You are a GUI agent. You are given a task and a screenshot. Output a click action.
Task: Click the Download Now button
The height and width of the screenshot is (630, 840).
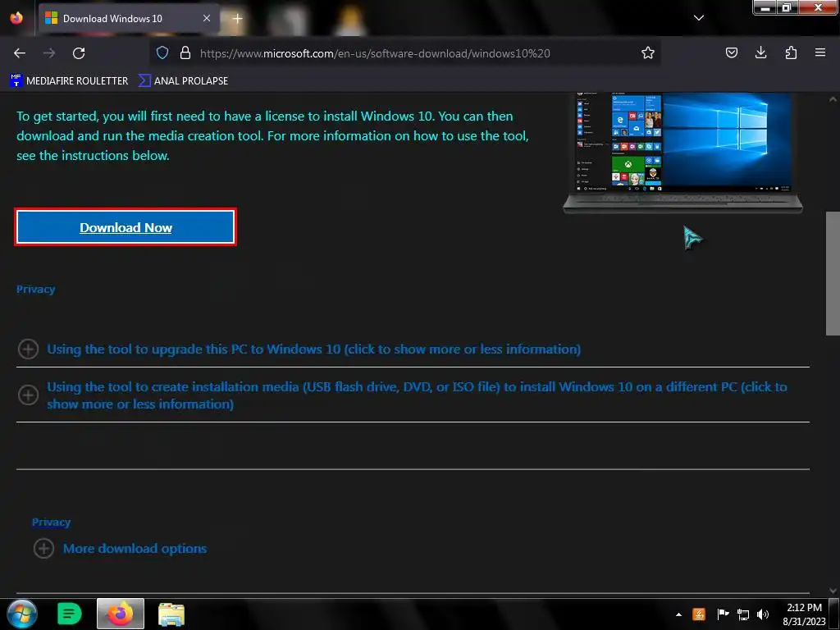[x=126, y=227]
